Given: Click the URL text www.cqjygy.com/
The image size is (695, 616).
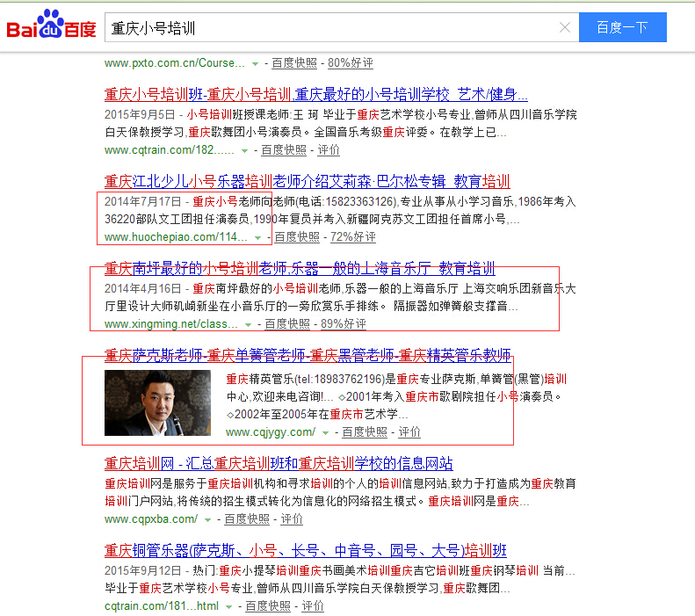Looking at the screenshot, I should (x=271, y=432).
